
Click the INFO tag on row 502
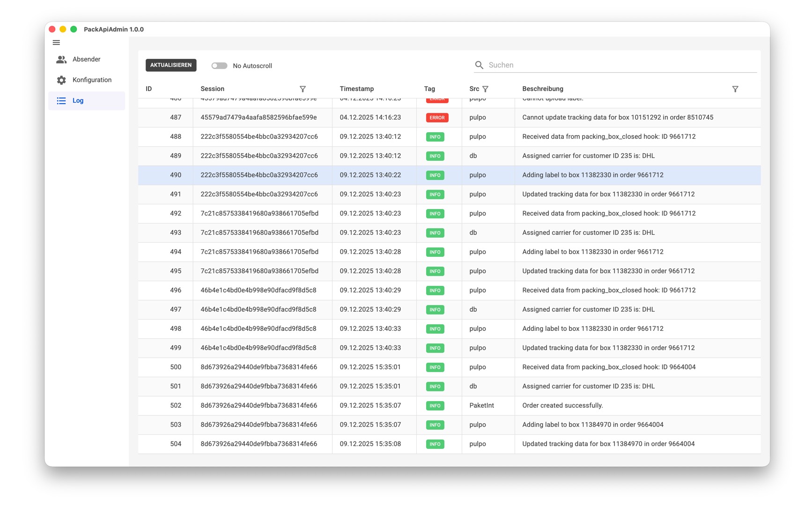[x=435, y=406]
